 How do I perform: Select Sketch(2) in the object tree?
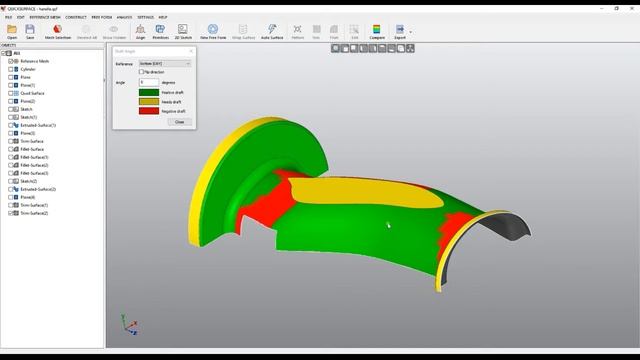29,181
